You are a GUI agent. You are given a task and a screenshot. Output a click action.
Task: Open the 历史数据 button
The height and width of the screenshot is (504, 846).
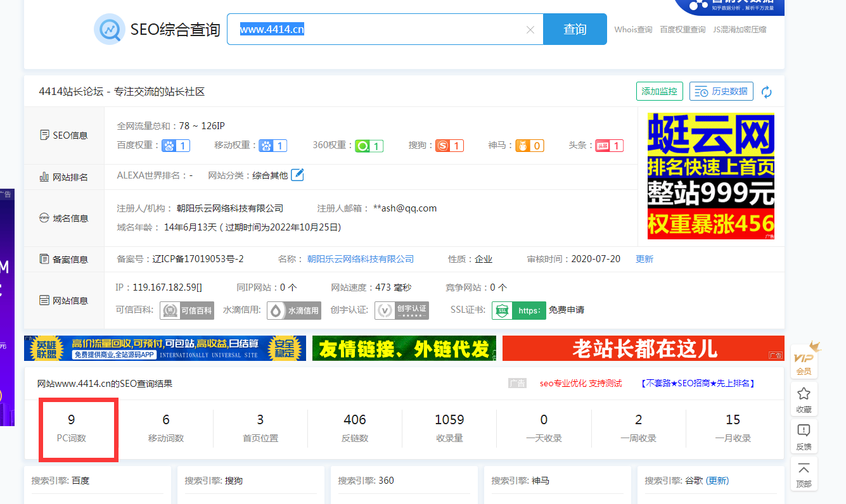click(721, 91)
